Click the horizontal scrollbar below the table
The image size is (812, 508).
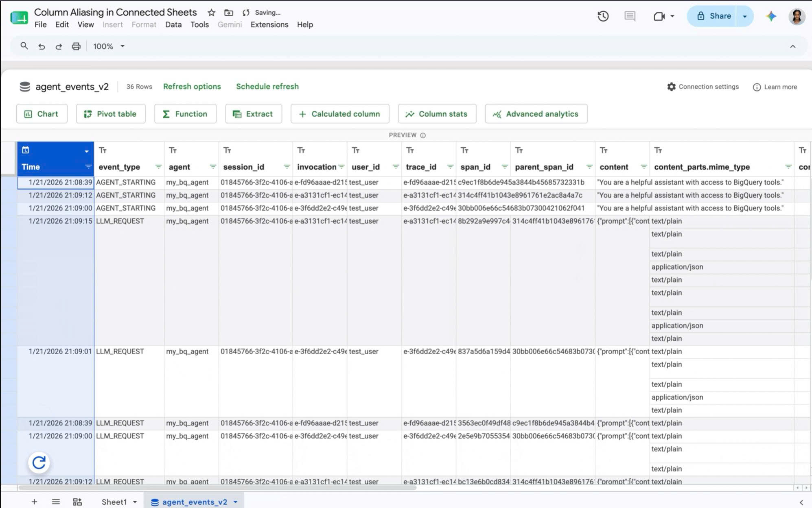pos(217,487)
